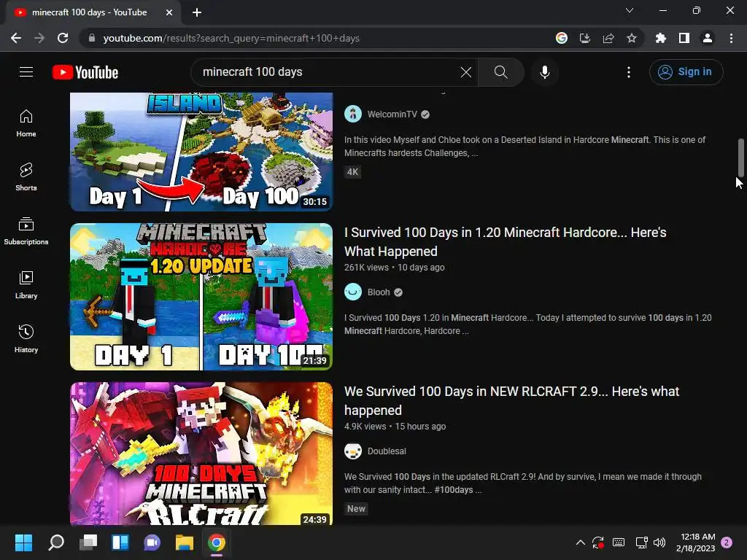Open a new browser tab
747x560 pixels.
[197, 12]
